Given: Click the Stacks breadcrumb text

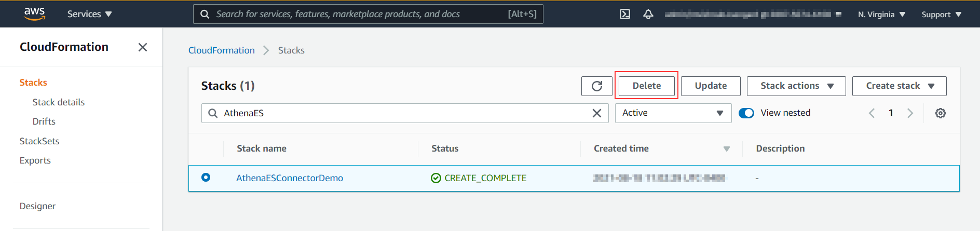Looking at the screenshot, I should [291, 50].
